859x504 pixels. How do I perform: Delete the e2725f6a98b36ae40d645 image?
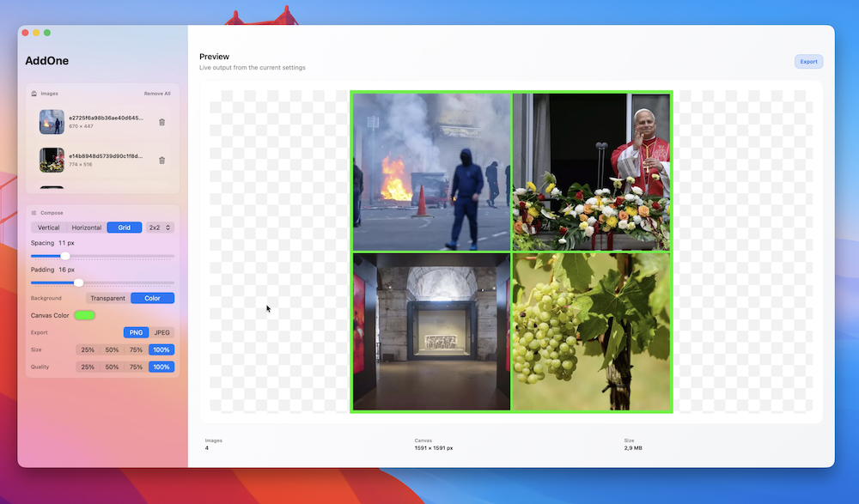tap(161, 122)
